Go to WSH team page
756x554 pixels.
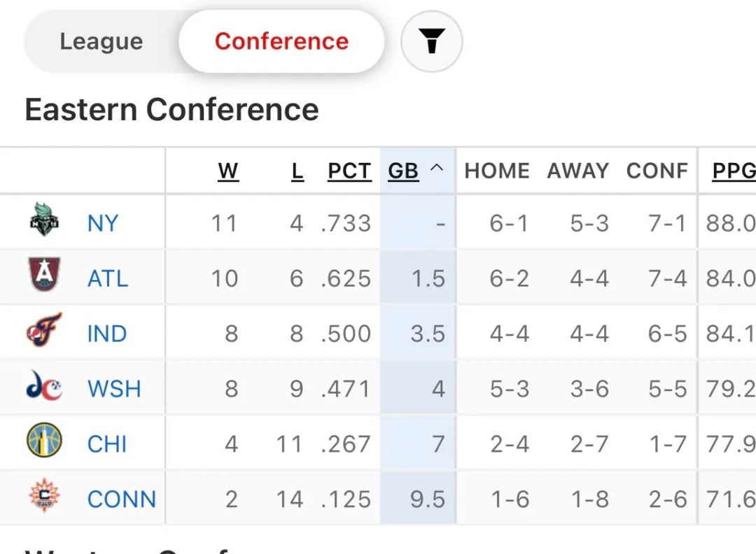coord(114,389)
